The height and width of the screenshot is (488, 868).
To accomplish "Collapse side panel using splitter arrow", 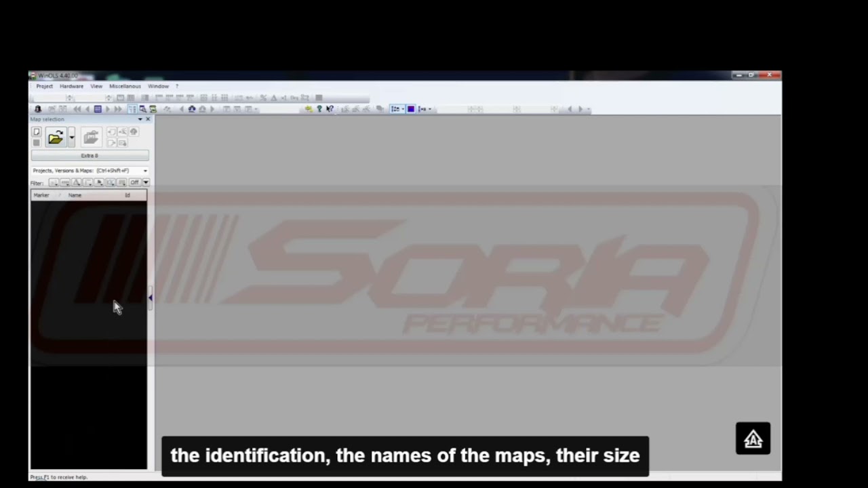I will click(x=150, y=298).
